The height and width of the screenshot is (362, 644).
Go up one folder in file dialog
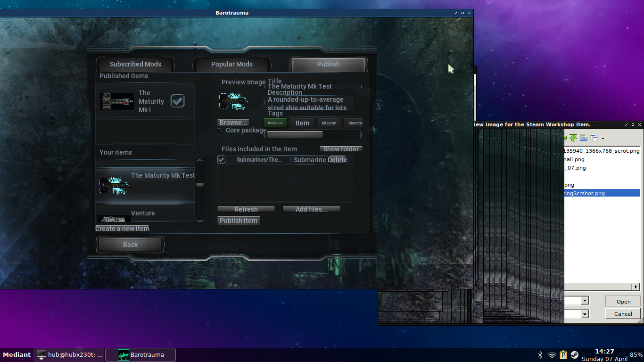[x=573, y=138]
